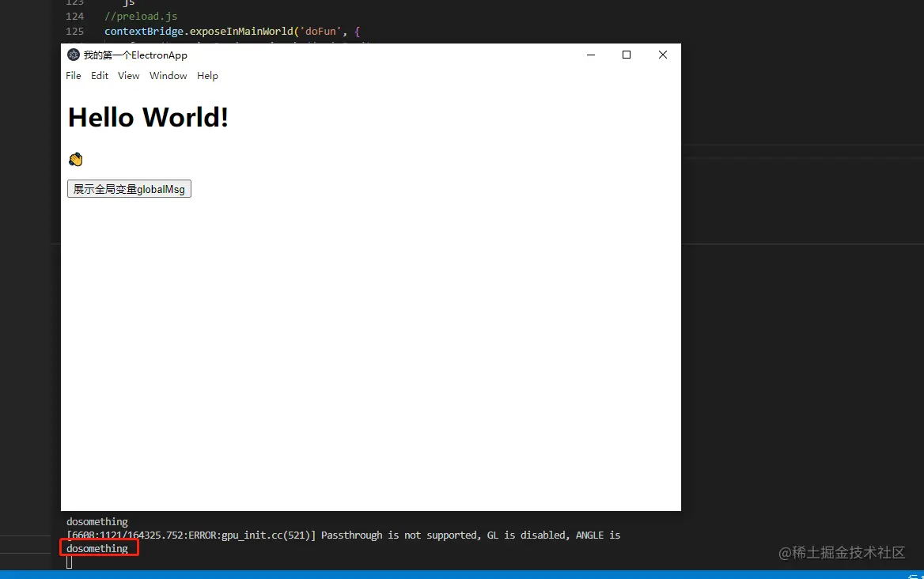Viewport: 924px width, 579px height.
Task: Click the 展示全局变量globalMsg button
Action: point(129,189)
